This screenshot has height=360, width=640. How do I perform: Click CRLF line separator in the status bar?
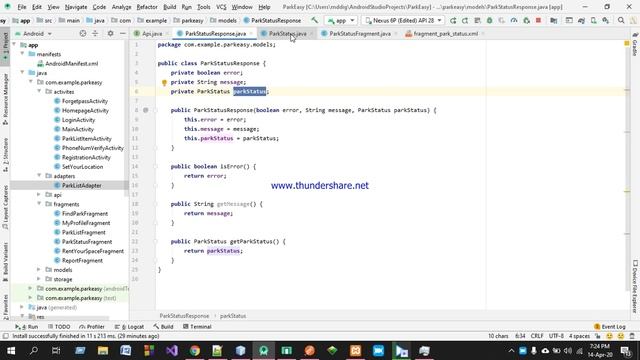click(537, 336)
